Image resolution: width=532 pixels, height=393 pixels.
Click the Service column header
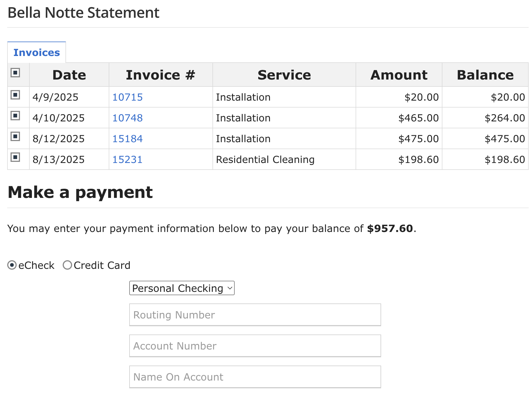coord(284,75)
